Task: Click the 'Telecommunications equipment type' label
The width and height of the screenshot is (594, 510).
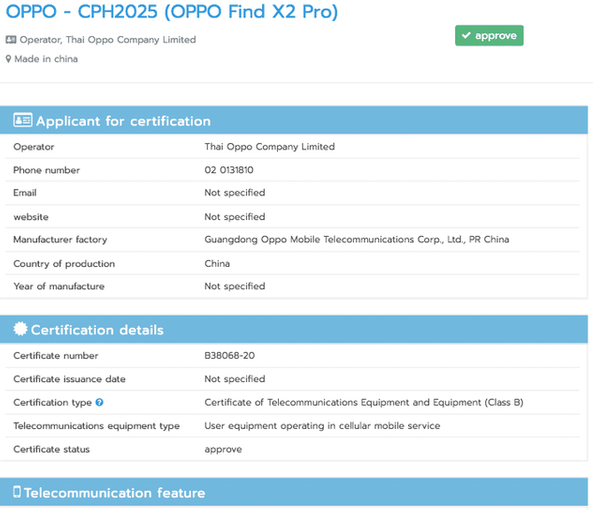Action: point(97,426)
